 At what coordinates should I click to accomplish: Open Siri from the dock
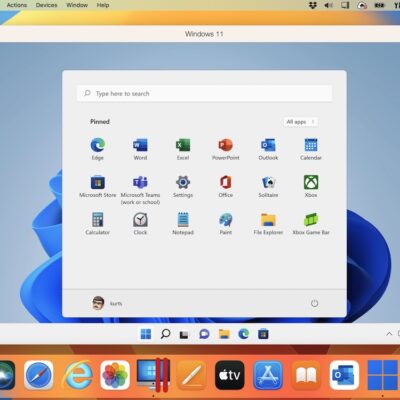(x=6, y=375)
